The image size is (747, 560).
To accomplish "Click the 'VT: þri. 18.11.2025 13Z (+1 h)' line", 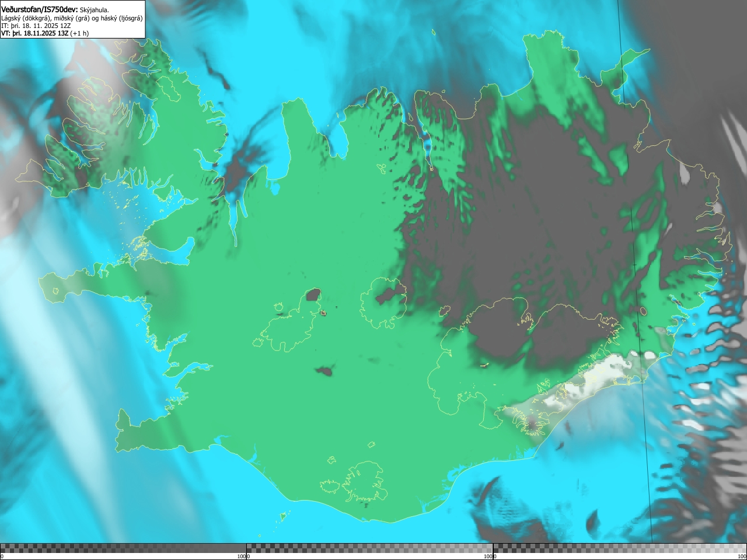I will [45, 33].
